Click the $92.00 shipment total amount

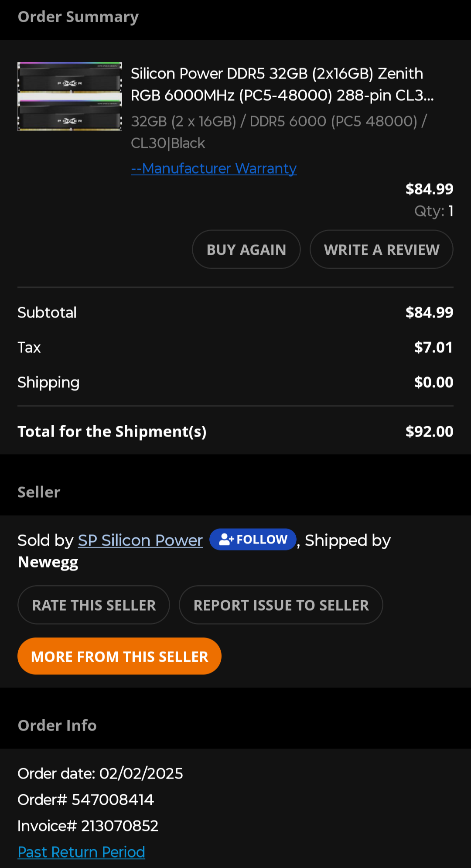[429, 431]
